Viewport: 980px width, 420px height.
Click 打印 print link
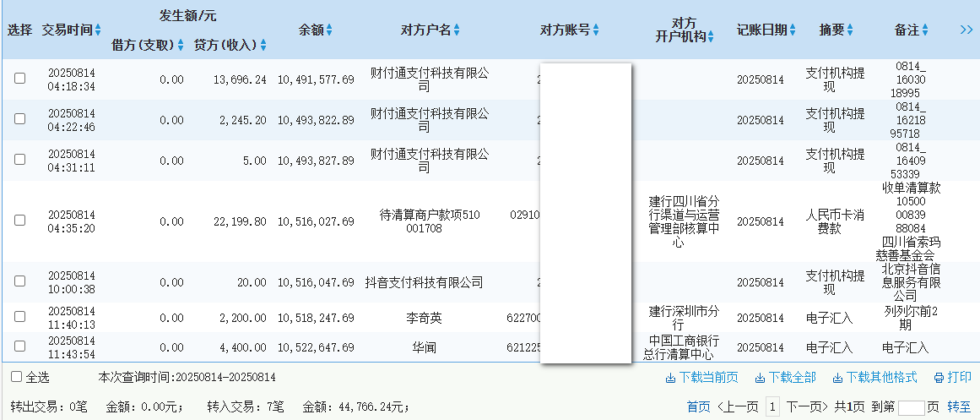(x=953, y=378)
